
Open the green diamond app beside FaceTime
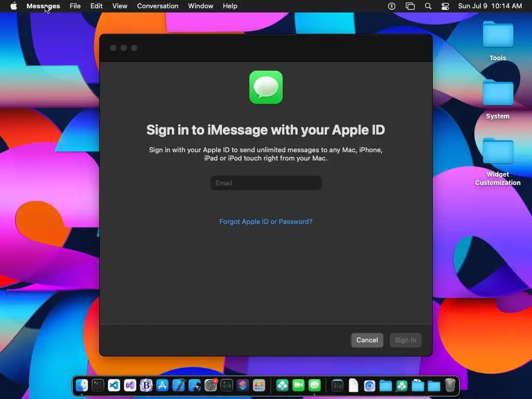point(282,385)
